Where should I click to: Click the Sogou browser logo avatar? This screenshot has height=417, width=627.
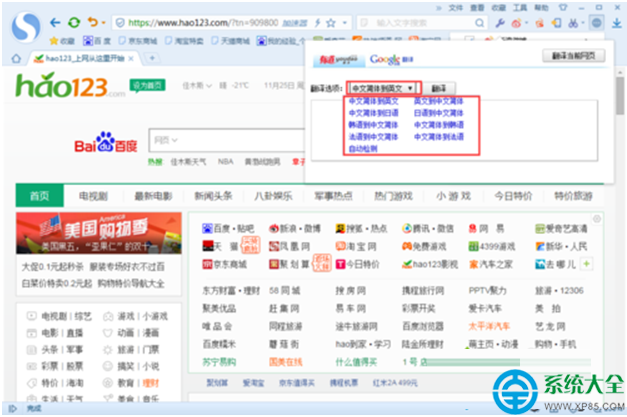[26, 26]
